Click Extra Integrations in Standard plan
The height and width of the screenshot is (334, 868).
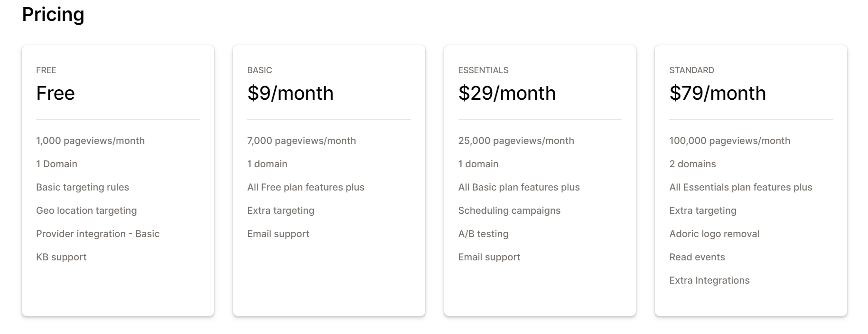click(x=709, y=280)
